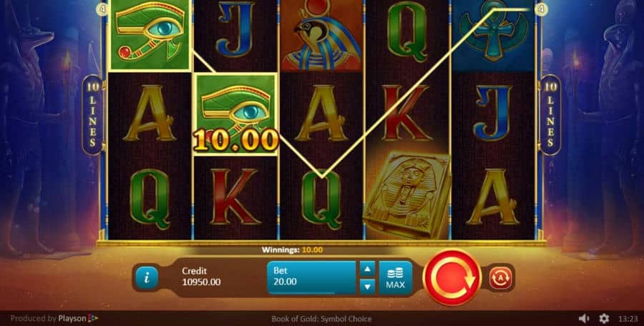This screenshot has width=644, height=326.
Task: Click the 10.00 win amount overlay
Action: tap(235, 140)
